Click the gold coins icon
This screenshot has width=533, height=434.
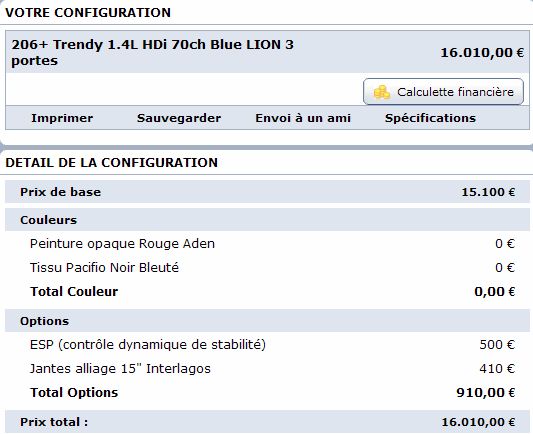coord(381,92)
